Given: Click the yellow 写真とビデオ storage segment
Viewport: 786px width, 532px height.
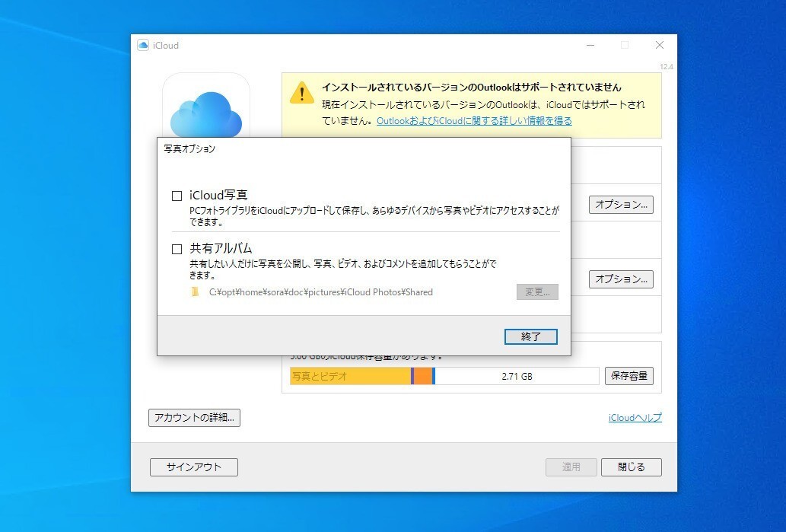Looking at the screenshot, I should [351, 376].
